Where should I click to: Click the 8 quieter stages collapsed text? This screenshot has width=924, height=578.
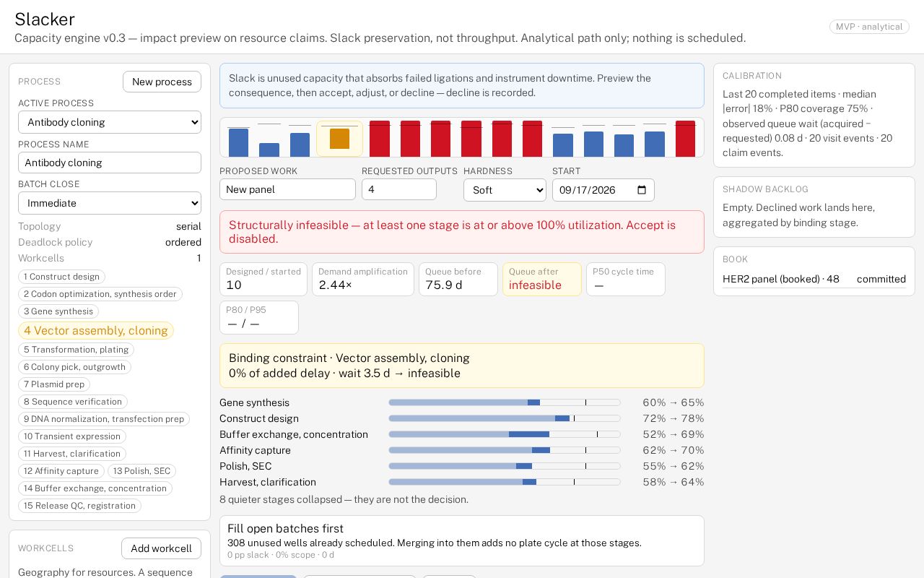click(344, 499)
